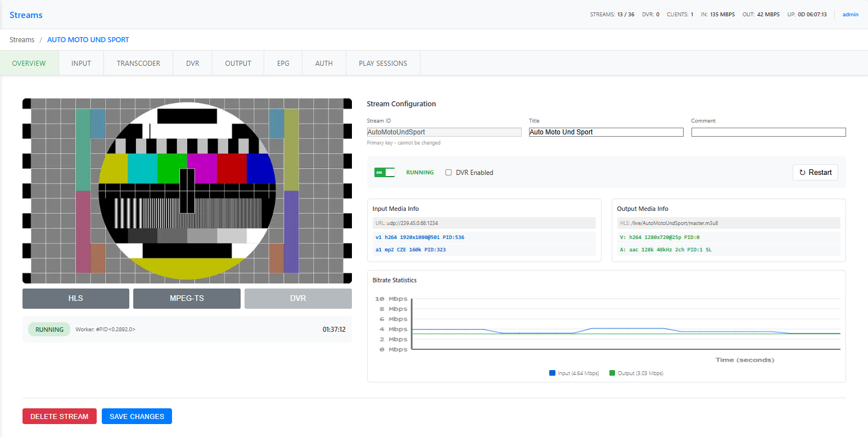Toggle the stream ON switch
Viewport: 868px width, 437px height.
[385, 173]
